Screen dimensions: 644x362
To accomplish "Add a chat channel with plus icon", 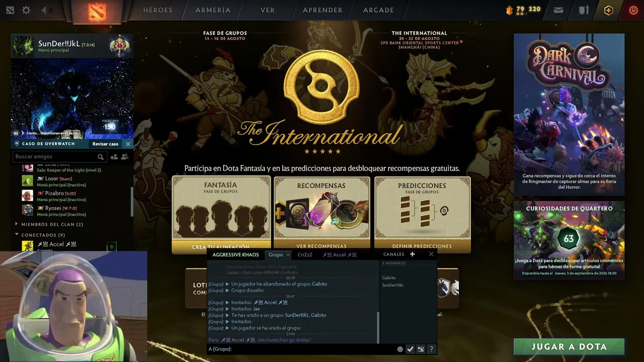I will [413, 254].
